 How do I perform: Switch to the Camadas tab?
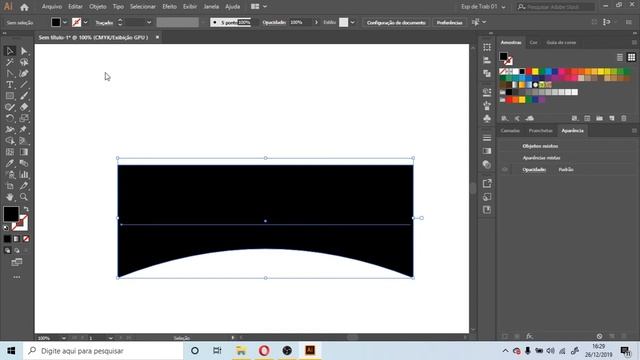pos(510,131)
